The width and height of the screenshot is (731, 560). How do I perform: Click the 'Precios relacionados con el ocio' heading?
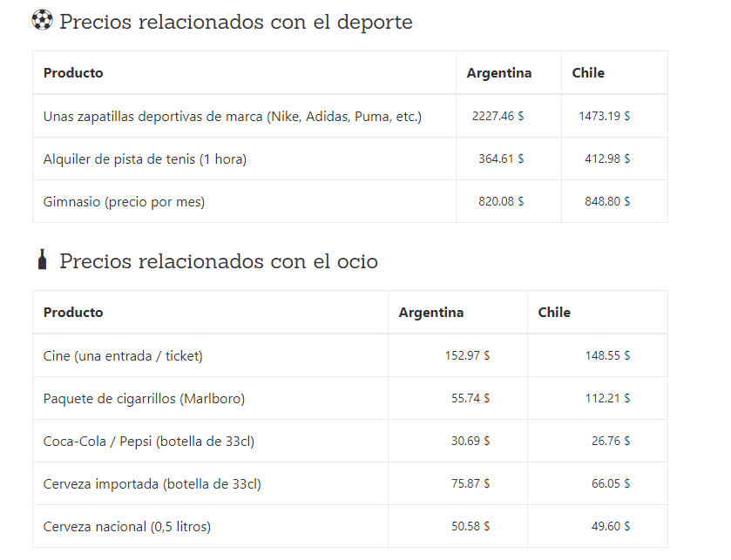[218, 261]
